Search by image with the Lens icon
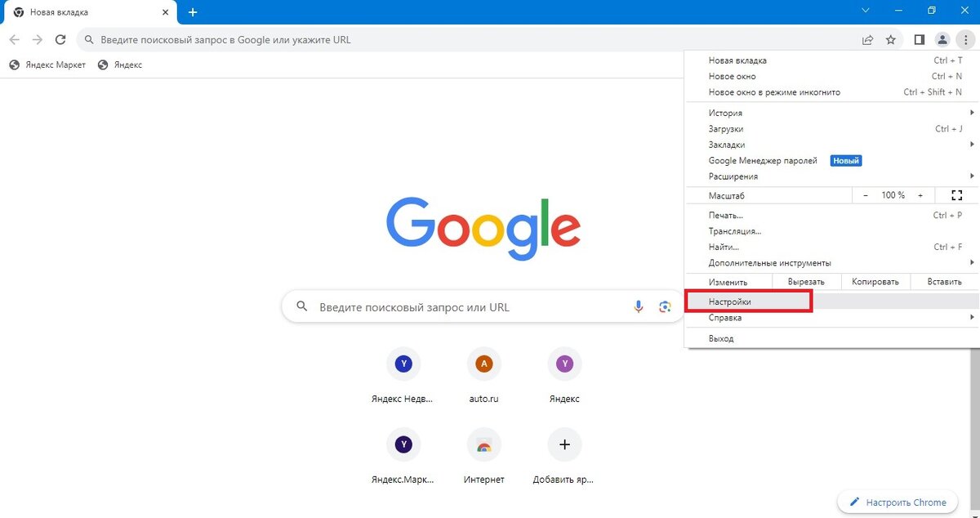 (x=665, y=306)
